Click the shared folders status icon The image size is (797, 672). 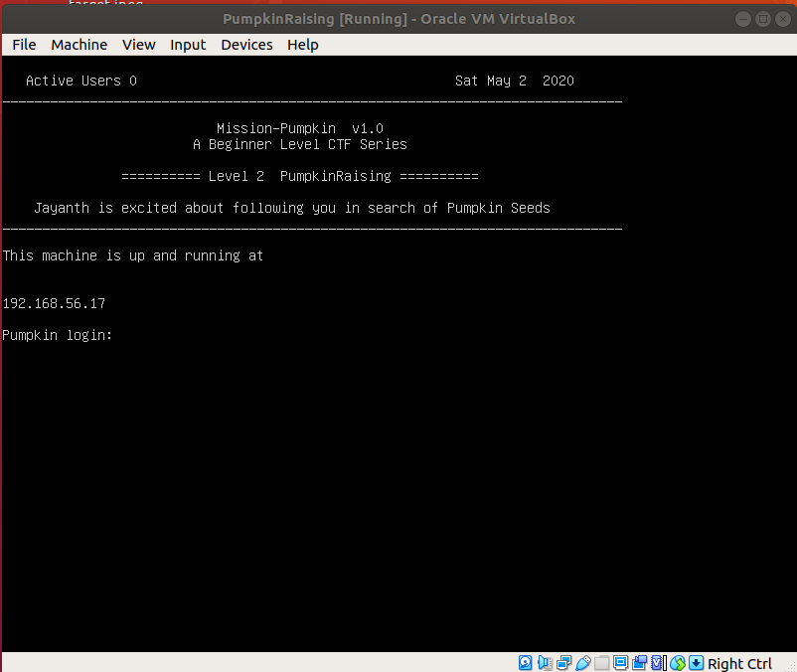click(x=602, y=663)
